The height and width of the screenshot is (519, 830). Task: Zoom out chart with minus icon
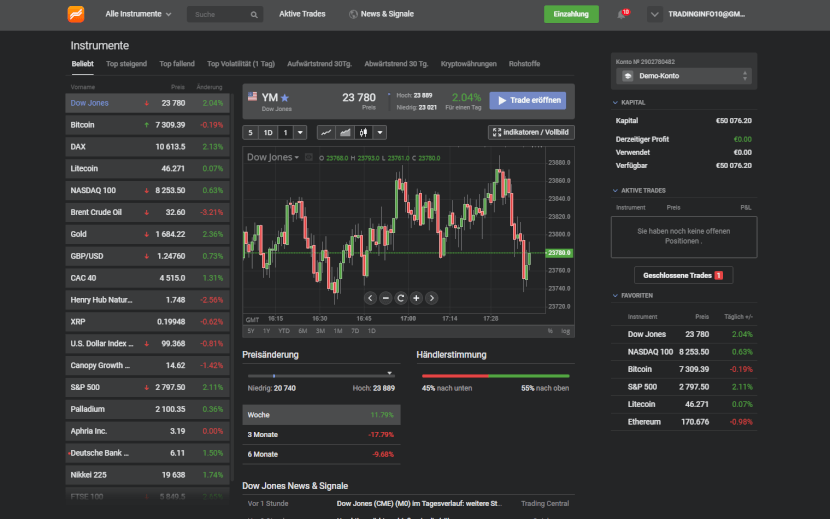point(385,298)
